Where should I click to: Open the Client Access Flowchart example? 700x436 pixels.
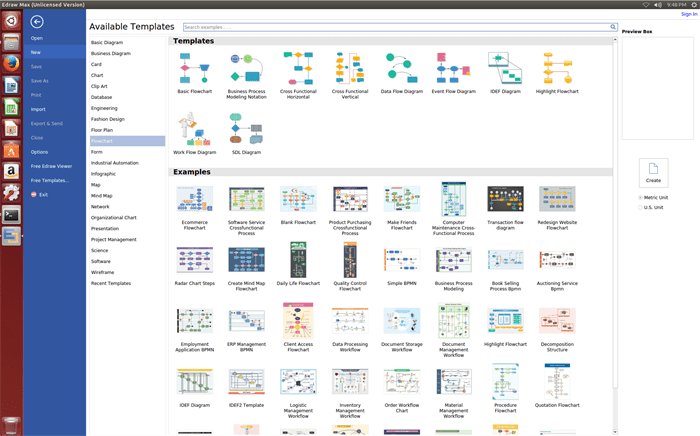point(298,321)
